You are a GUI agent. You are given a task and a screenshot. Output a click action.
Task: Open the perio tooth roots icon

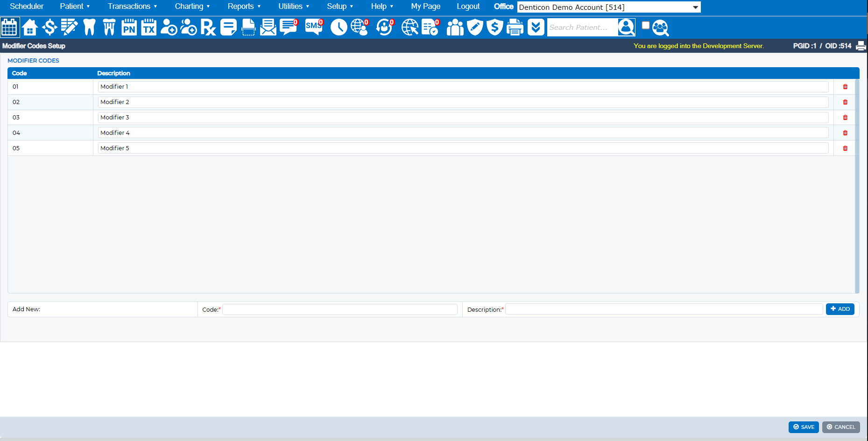coord(109,27)
